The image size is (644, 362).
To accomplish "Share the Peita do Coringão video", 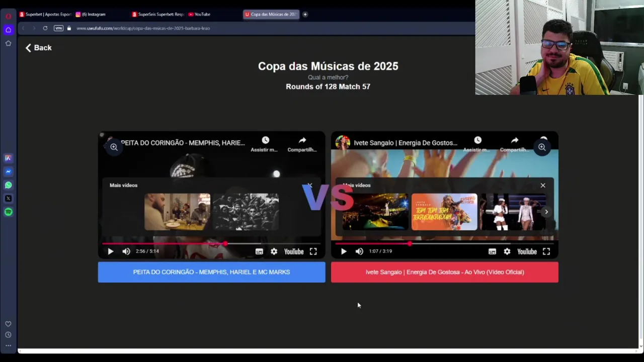I will coord(302,143).
